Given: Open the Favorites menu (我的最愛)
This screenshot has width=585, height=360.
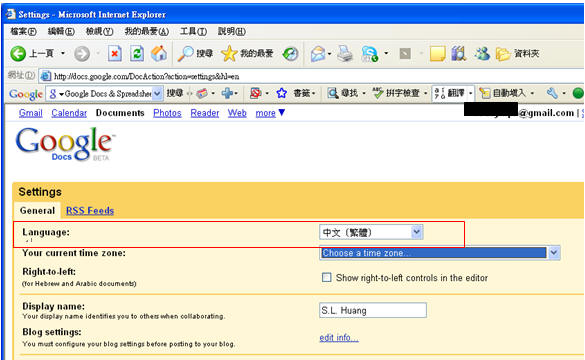Looking at the screenshot, I should (x=147, y=31).
